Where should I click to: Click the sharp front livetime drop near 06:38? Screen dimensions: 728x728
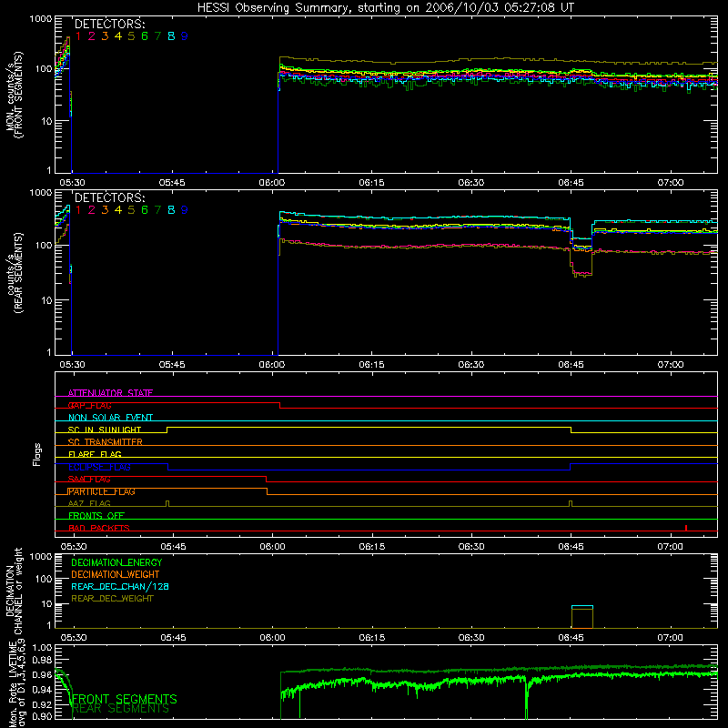(x=527, y=699)
